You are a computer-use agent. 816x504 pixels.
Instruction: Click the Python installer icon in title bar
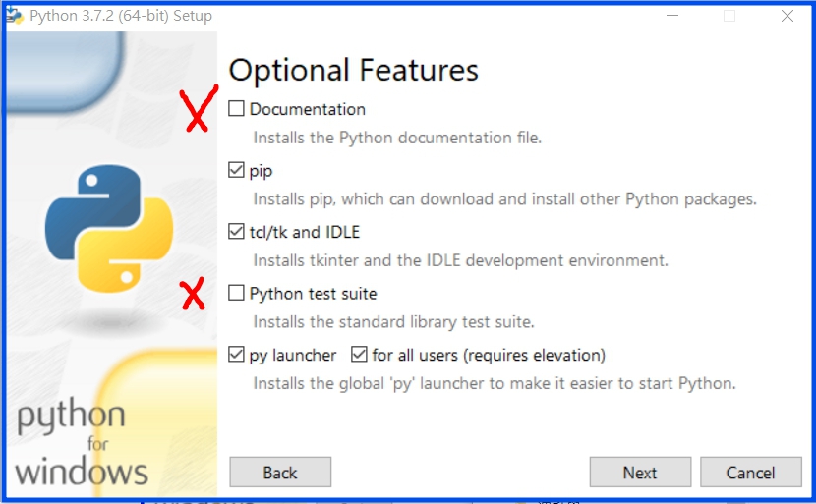coord(14,16)
